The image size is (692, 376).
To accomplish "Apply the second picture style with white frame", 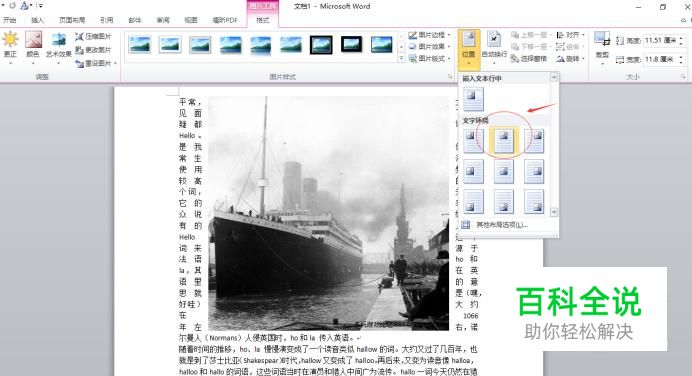I will coord(170,45).
